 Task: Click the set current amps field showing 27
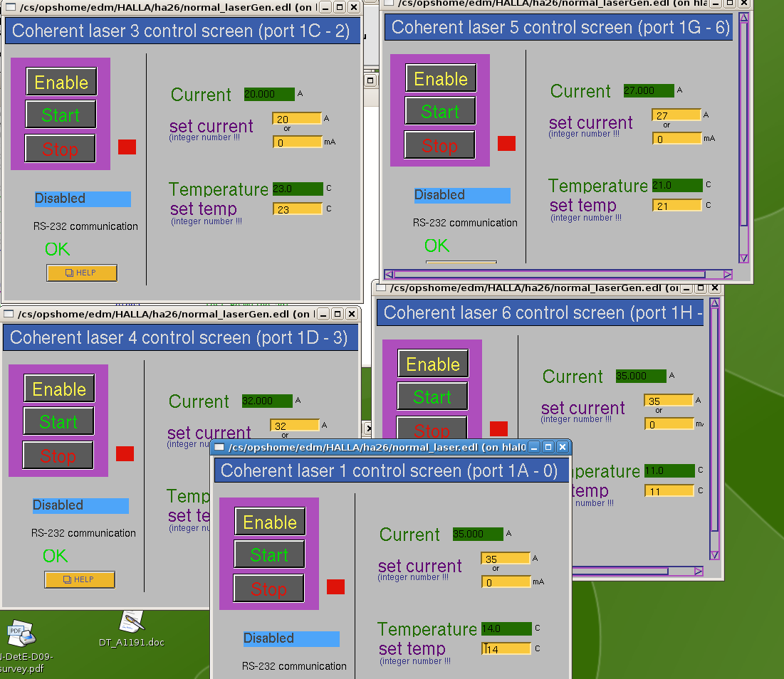pos(676,115)
